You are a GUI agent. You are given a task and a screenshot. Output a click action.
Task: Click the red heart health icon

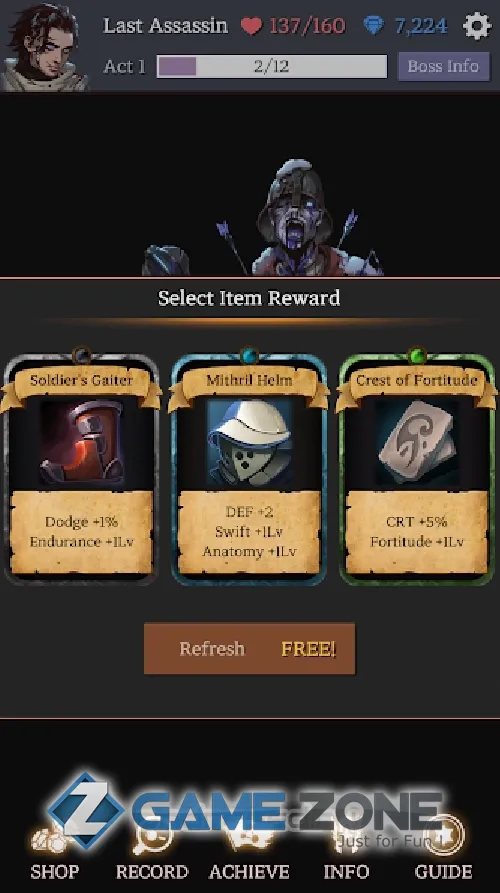(251, 26)
